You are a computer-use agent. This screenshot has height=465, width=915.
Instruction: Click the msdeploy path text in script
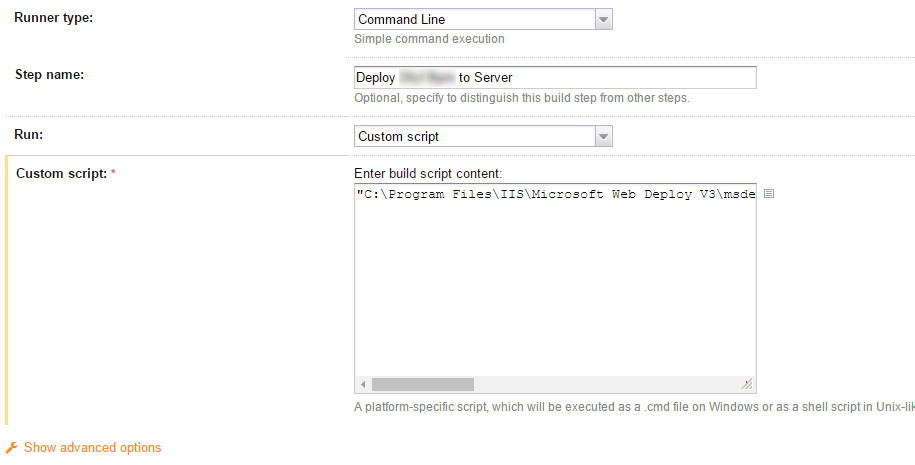coord(555,194)
